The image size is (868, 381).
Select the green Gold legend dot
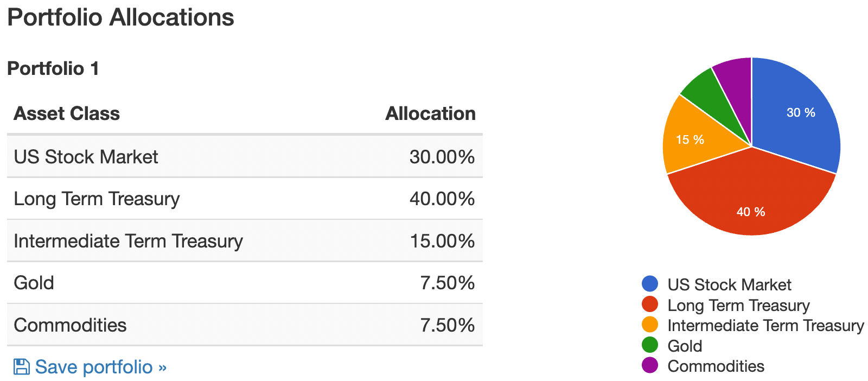click(x=649, y=345)
